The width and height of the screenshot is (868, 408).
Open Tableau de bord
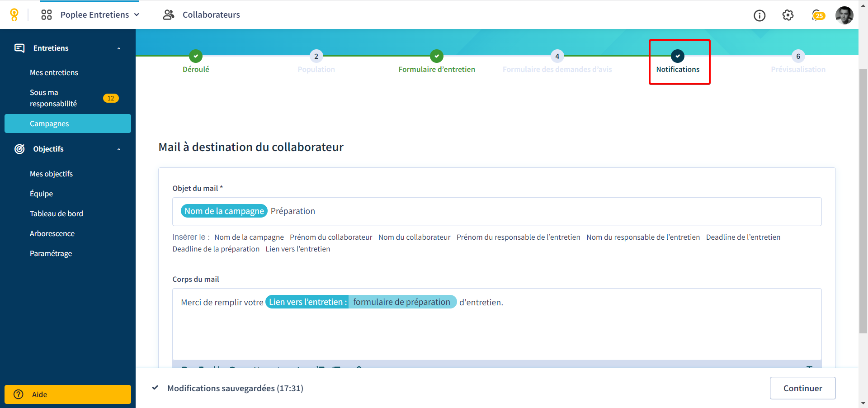pos(57,213)
